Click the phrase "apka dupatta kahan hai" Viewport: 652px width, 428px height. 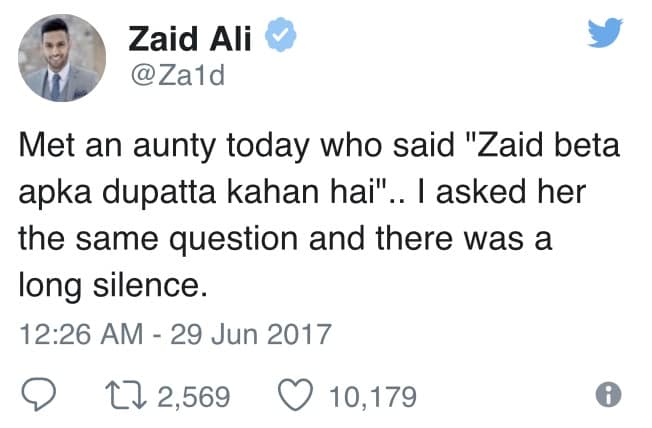[x=200, y=193]
